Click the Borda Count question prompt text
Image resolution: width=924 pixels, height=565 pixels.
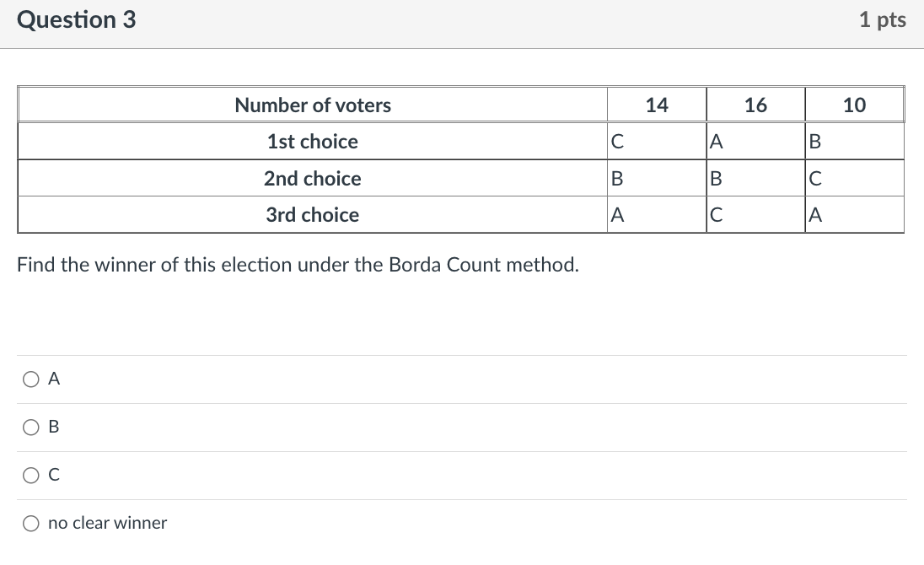coord(298,264)
